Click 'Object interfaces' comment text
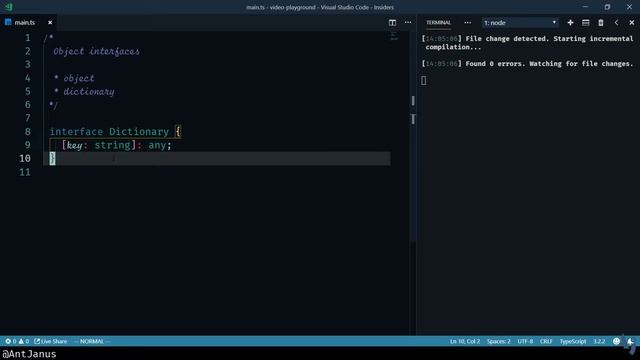The height and width of the screenshot is (360, 640). coord(96,51)
